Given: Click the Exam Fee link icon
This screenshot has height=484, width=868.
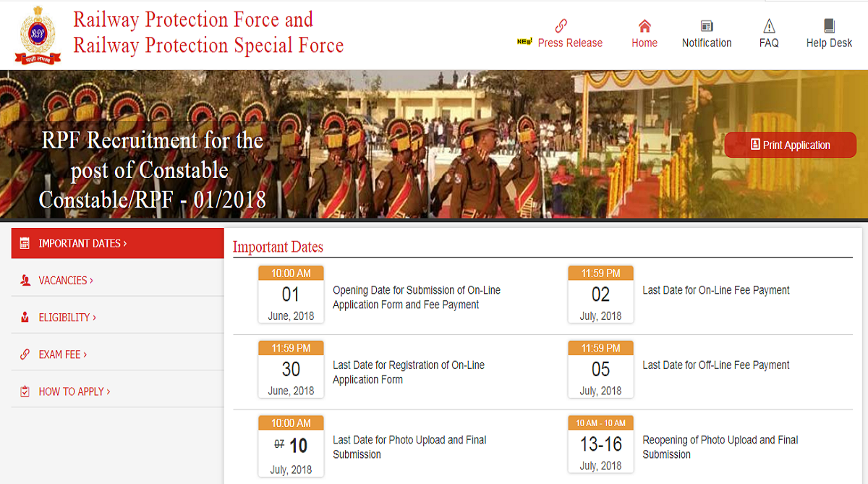Looking at the screenshot, I should pyautogui.click(x=25, y=354).
